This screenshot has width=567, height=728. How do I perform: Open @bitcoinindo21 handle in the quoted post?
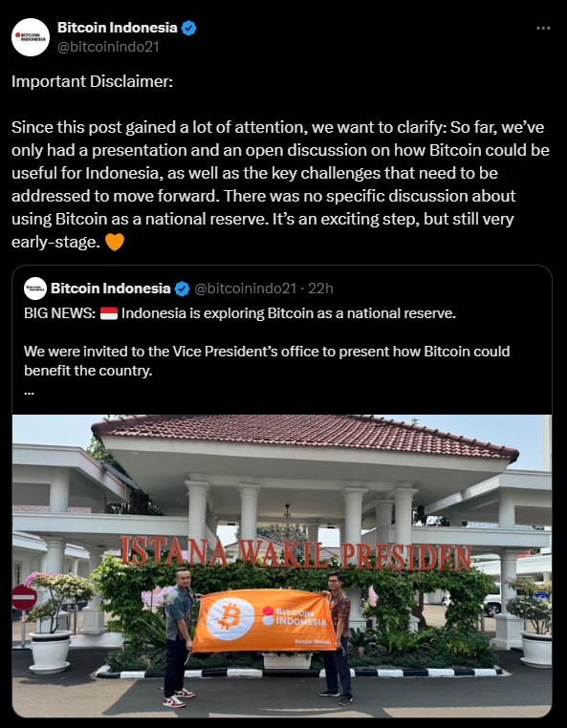[x=245, y=289]
